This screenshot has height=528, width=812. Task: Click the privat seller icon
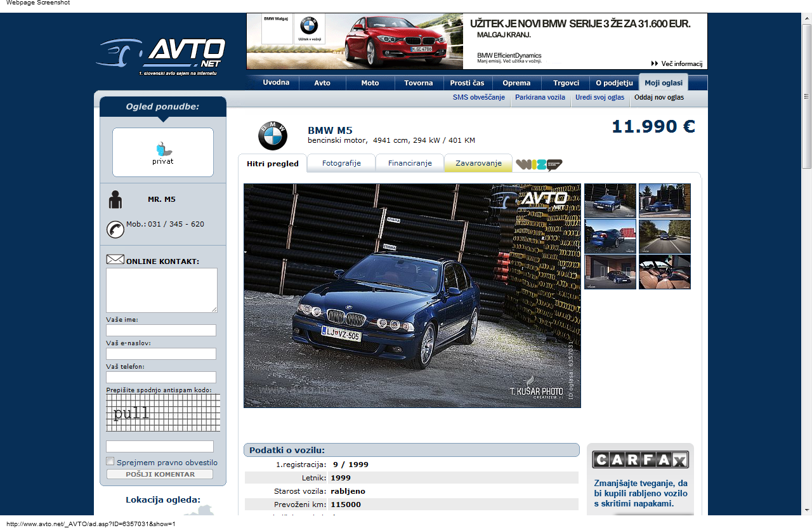click(163, 152)
